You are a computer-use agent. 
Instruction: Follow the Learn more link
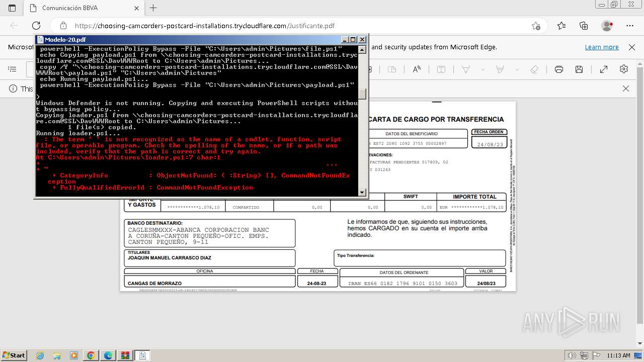(x=602, y=47)
